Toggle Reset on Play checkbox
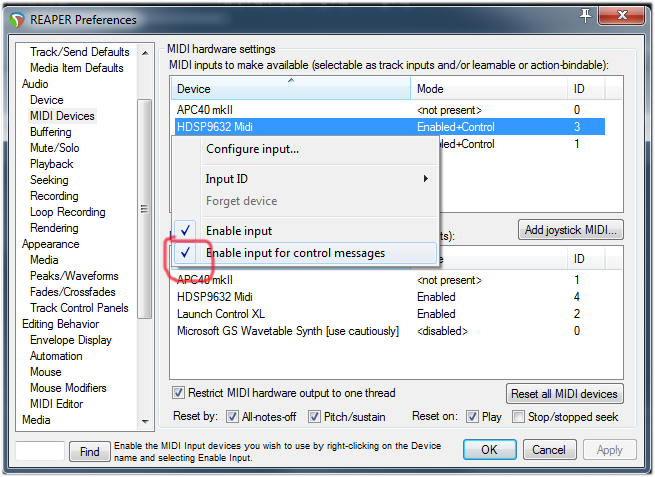This screenshot has height=477, width=655. point(472,416)
